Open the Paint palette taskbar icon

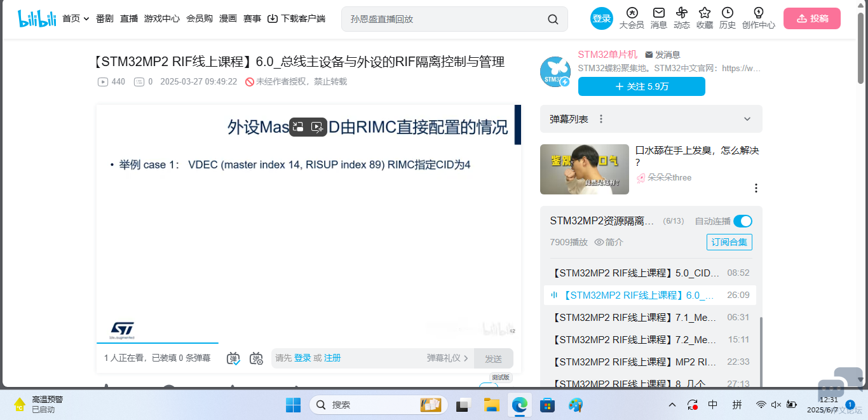576,405
